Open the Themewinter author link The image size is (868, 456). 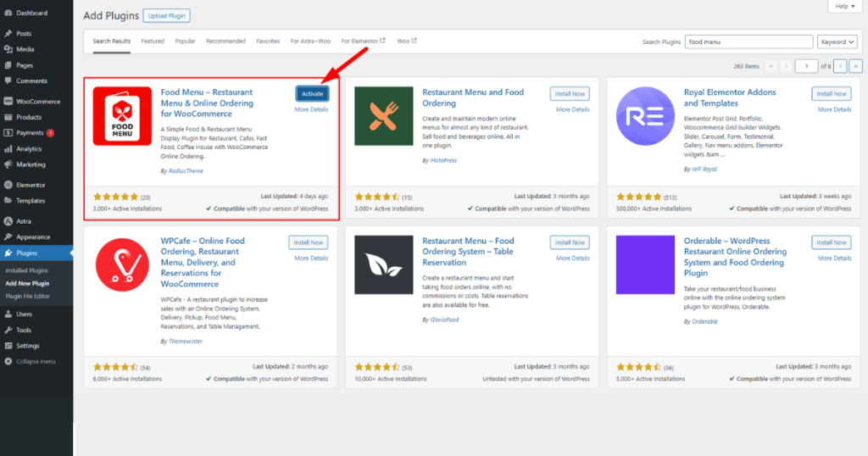[x=186, y=342]
